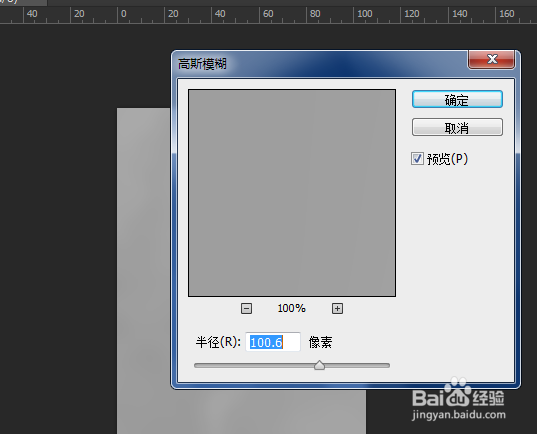
Task: Click inside the gray blur preview thumbnail
Action: click(x=292, y=193)
